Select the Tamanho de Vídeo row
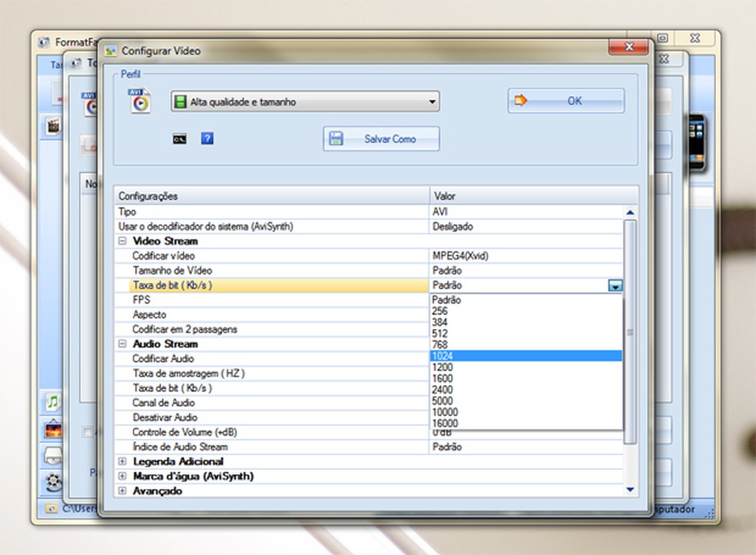756x555 pixels. click(x=172, y=271)
